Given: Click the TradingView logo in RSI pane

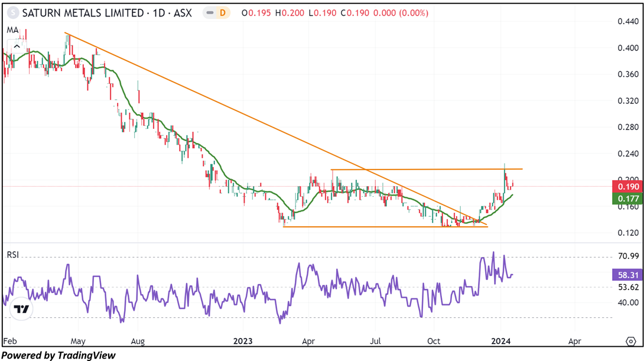Looking at the screenshot, I should [21, 309].
